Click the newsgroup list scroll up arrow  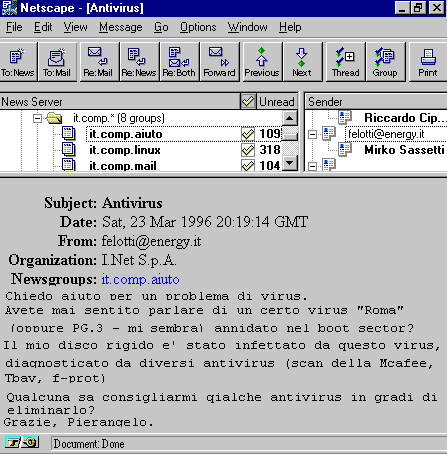pyautogui.click(x=290, y=118)
